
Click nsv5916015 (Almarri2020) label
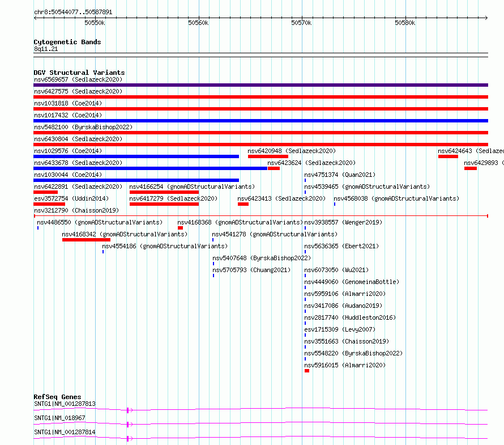pos(345,365)
